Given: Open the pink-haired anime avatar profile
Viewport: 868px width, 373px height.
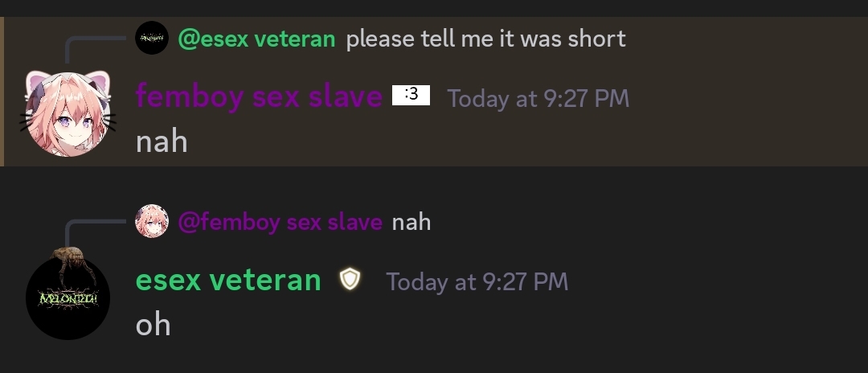Looking at the screenshot, I should (x=68, y=114).
